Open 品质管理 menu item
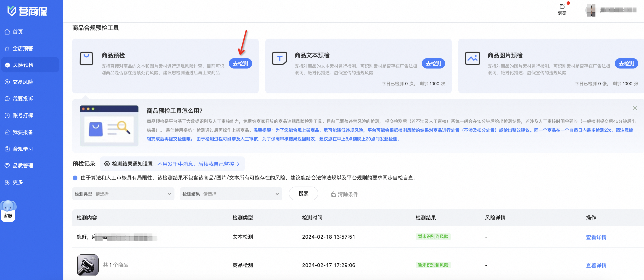 [x=23, y=166]
